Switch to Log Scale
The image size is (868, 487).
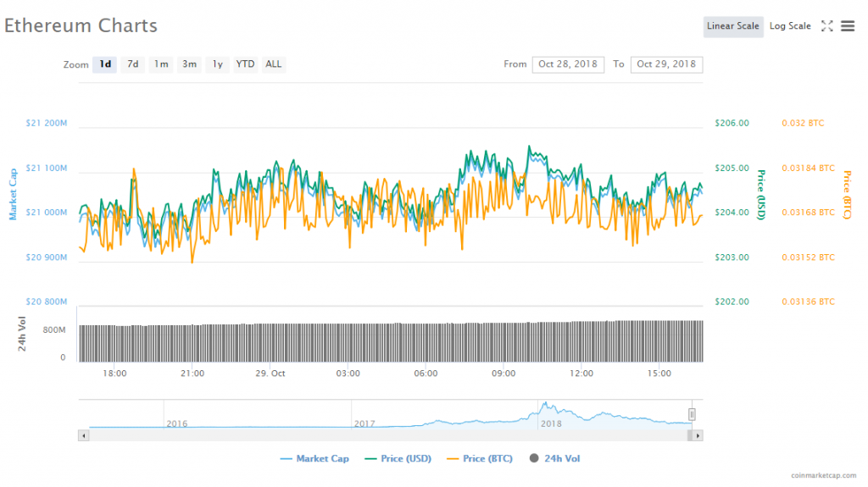click(790, 26)
